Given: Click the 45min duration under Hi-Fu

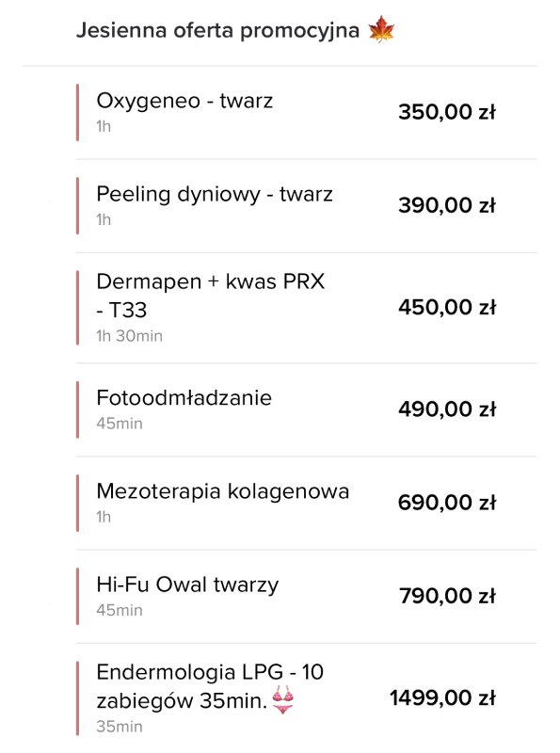Looking at the screenshot, I should click(x=120, y=610).
